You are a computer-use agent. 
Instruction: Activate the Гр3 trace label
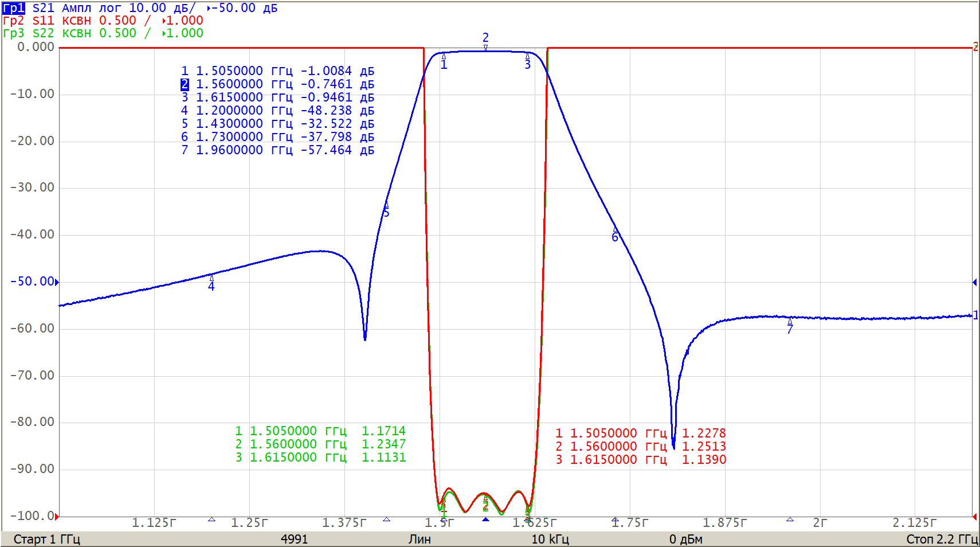tap(13, 33)
